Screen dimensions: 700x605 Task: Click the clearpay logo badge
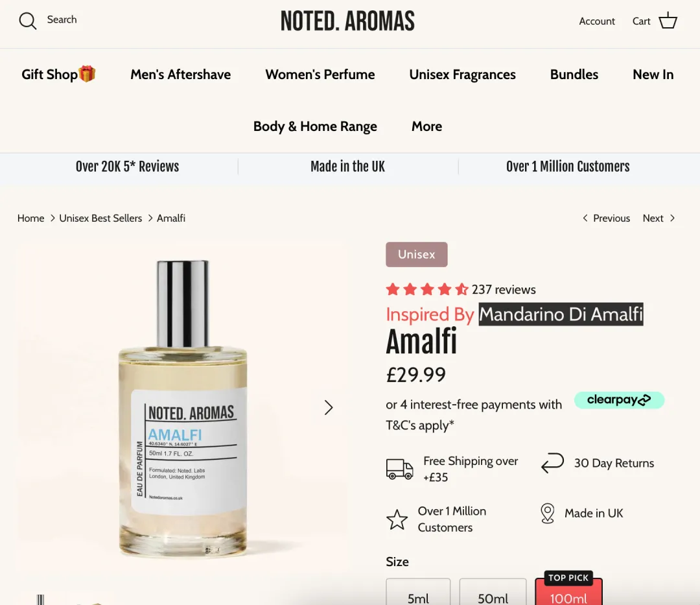(619, 399)
